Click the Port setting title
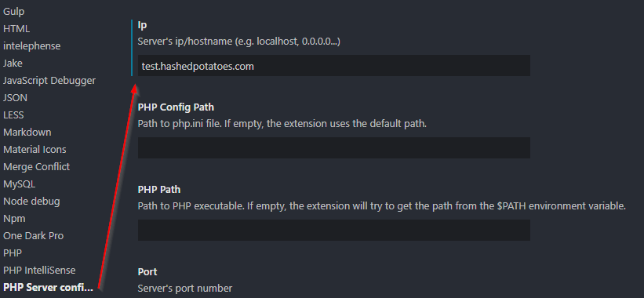The height and width of the screenshot is (298, 644). (x=147, y=272)
